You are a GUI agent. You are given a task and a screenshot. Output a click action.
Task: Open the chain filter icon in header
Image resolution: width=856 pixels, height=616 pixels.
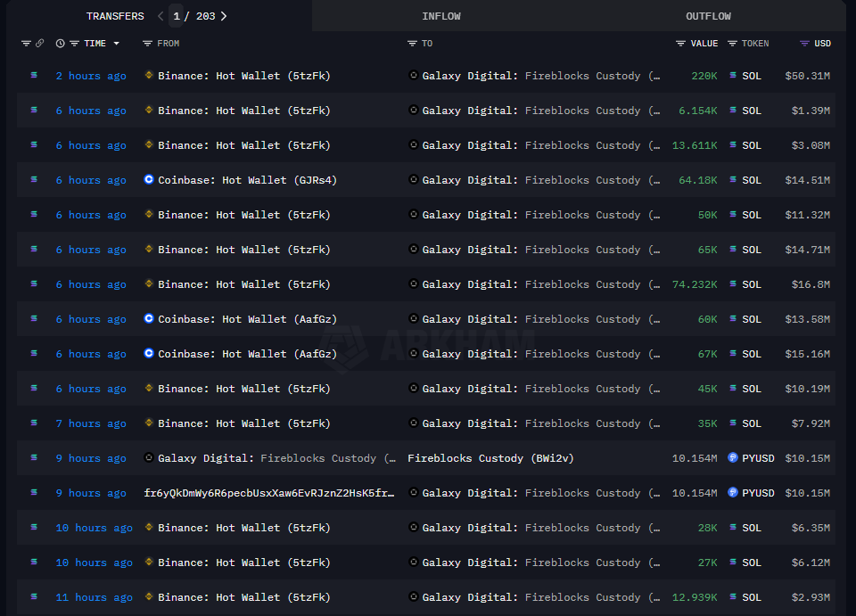point(26,44)
